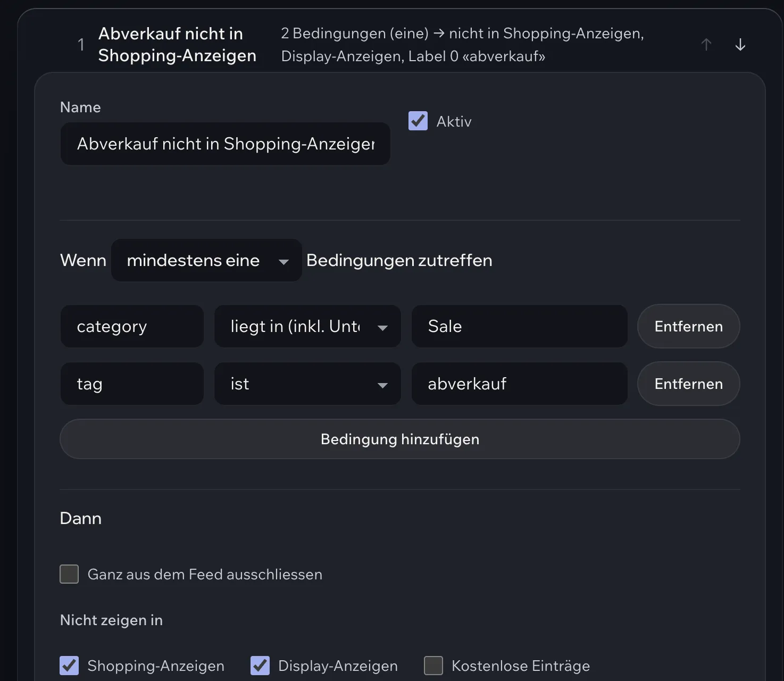Move rule up with the up arrow
This screenshot has height=681, width=784.
[x=706, y=45]
